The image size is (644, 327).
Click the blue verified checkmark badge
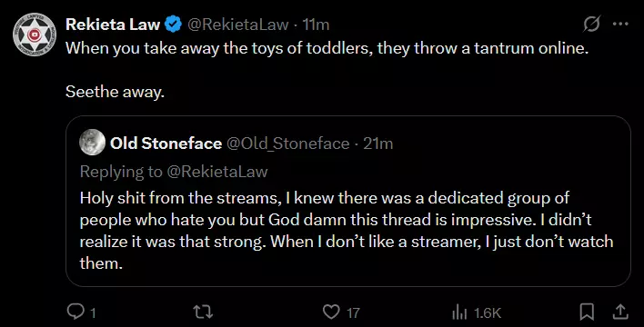[x=174, y=25]
